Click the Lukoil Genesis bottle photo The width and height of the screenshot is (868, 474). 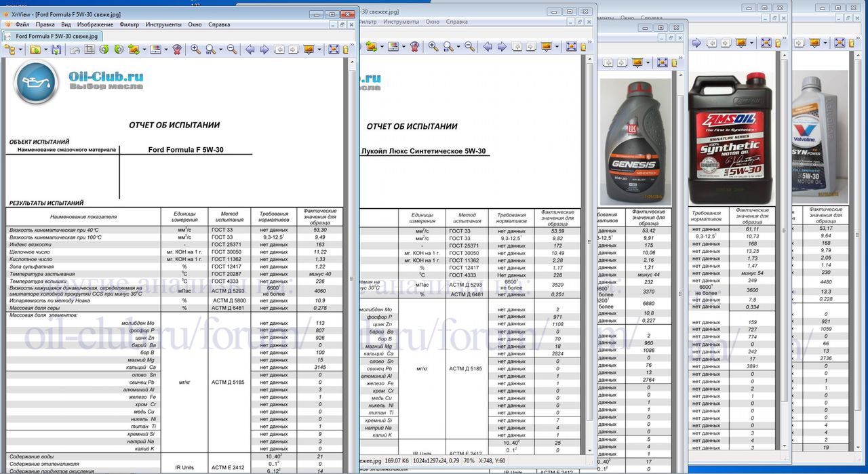coord(635,142)
